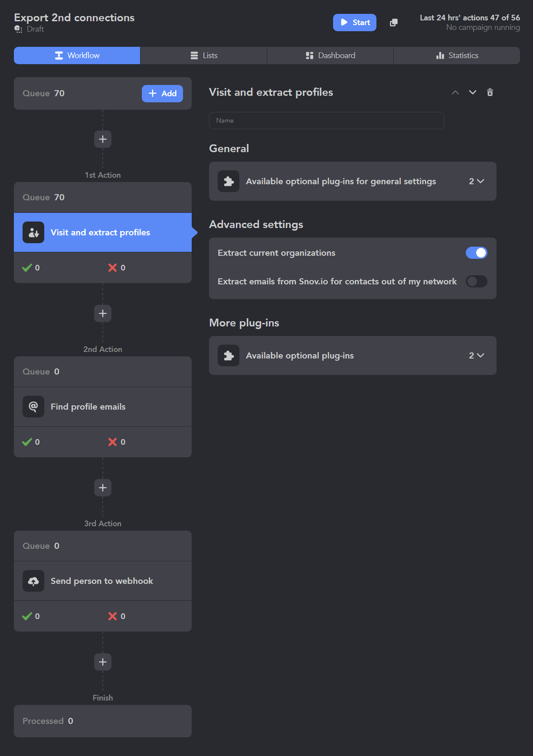Click the Name input field
This screenshot has height=756, width=533.
tap(327, 121)
